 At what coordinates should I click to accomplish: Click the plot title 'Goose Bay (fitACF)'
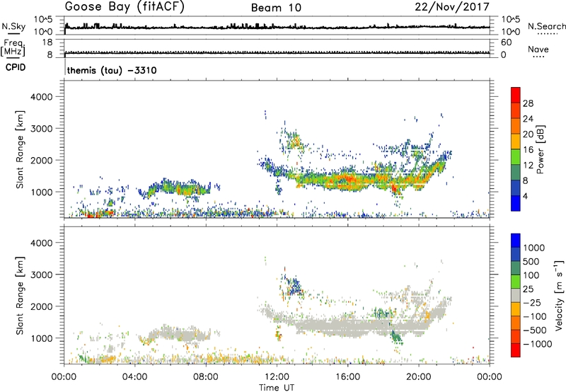coord(125,7)
